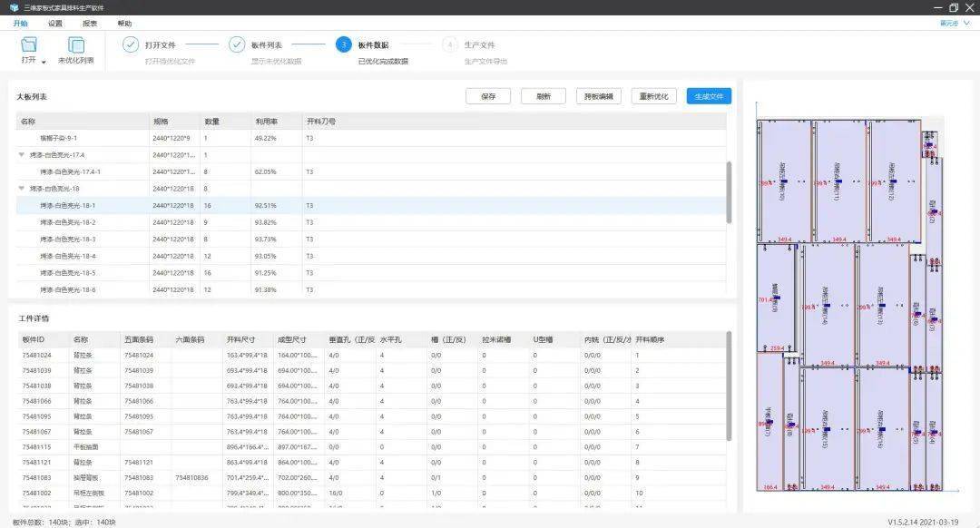Click the 工件详情 panel title

tap(34, 318)
